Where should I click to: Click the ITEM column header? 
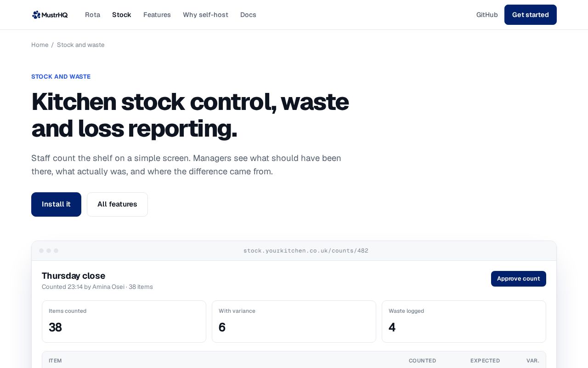click(55, 361)
